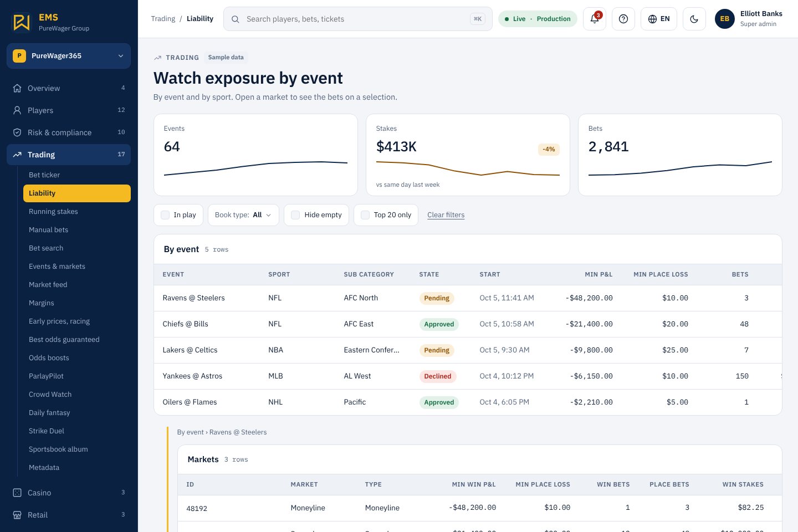This screenshot has width=798, height=532.
Task: Click the EB user avatar
Action: pyautogui.click(x=725, y=19)
